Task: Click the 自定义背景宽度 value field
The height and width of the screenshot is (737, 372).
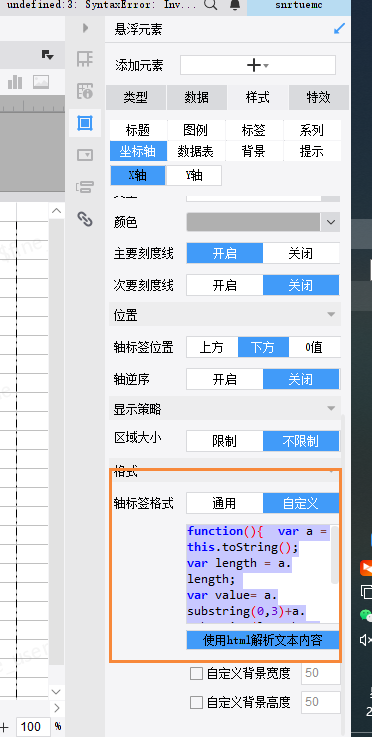Action: [321, 674]
